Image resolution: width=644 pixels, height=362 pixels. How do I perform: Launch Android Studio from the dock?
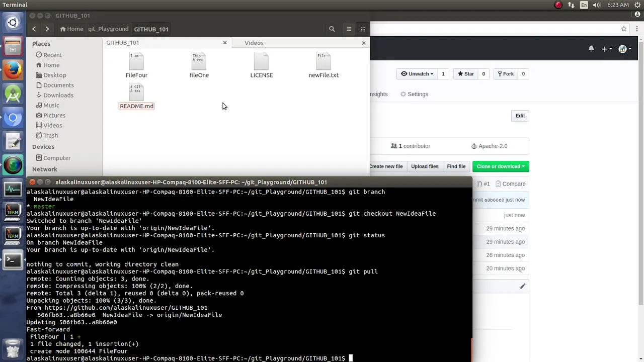pyautogui.click(x=13, y=94)
